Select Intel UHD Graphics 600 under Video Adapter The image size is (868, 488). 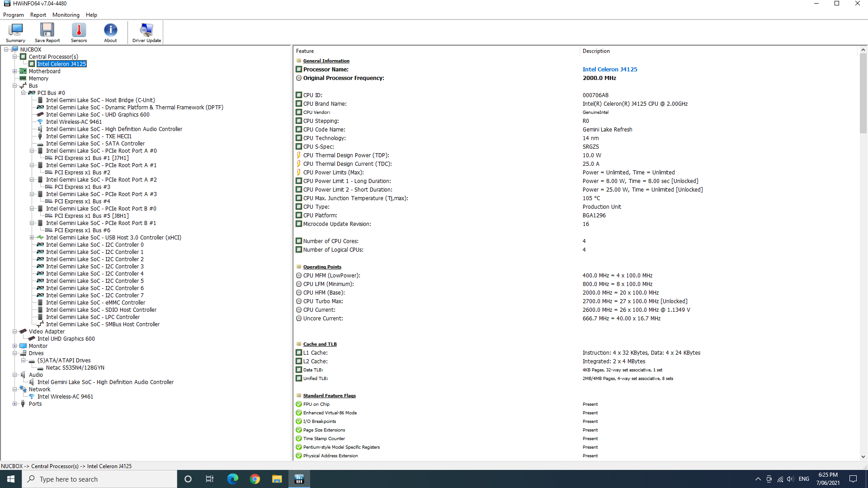(66, 339)
